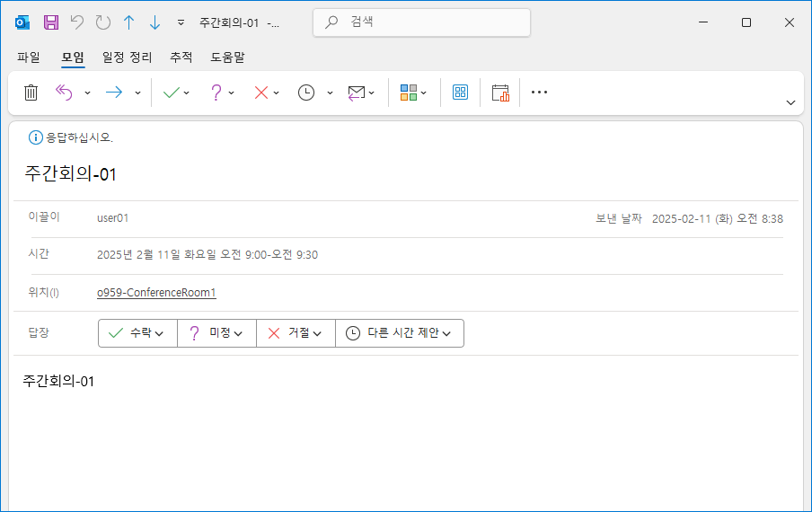812x512 pixels.
Task: Click the forward arrow icon in ribbon
Action: [x=114, y=93]
